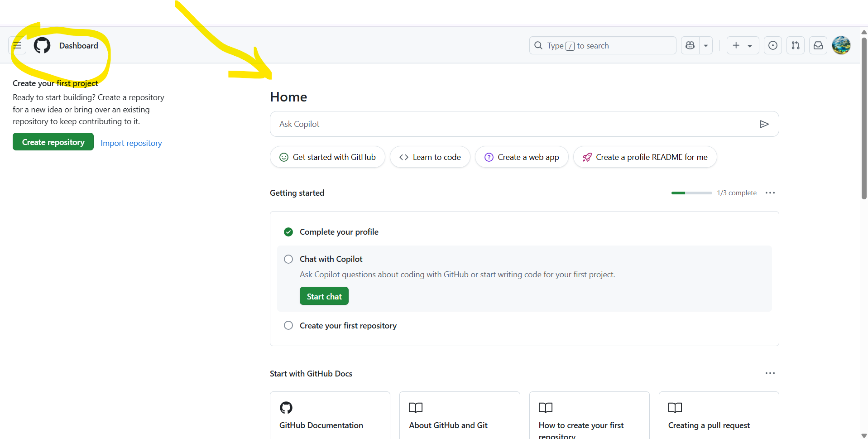Click the 'Create your first project' heading
The height and width of the screenshot is (439, 868).
coord(55,83)
